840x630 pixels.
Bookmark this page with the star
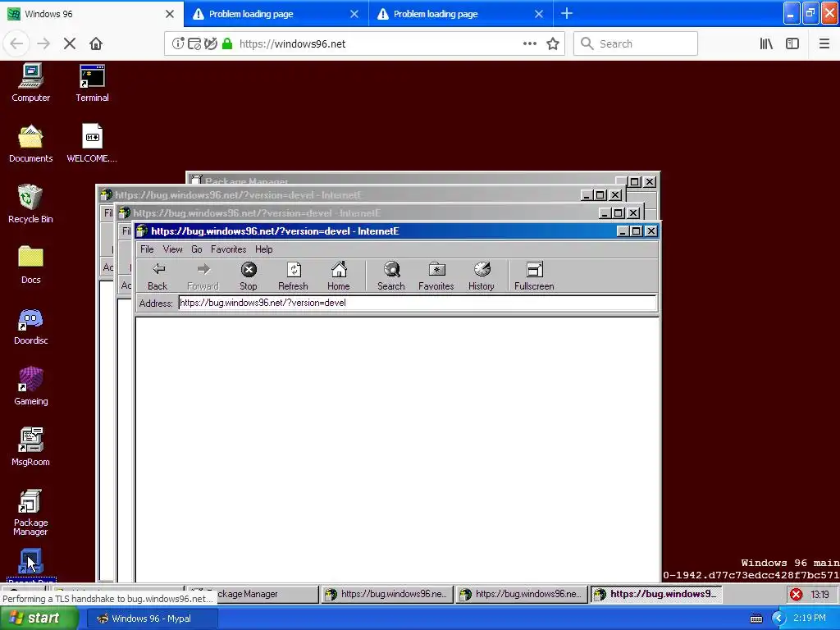tap(553, 43)
